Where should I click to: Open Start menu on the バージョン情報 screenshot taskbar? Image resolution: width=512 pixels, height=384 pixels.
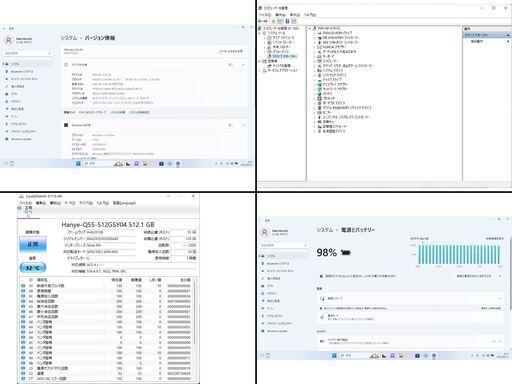coord(78,164)
